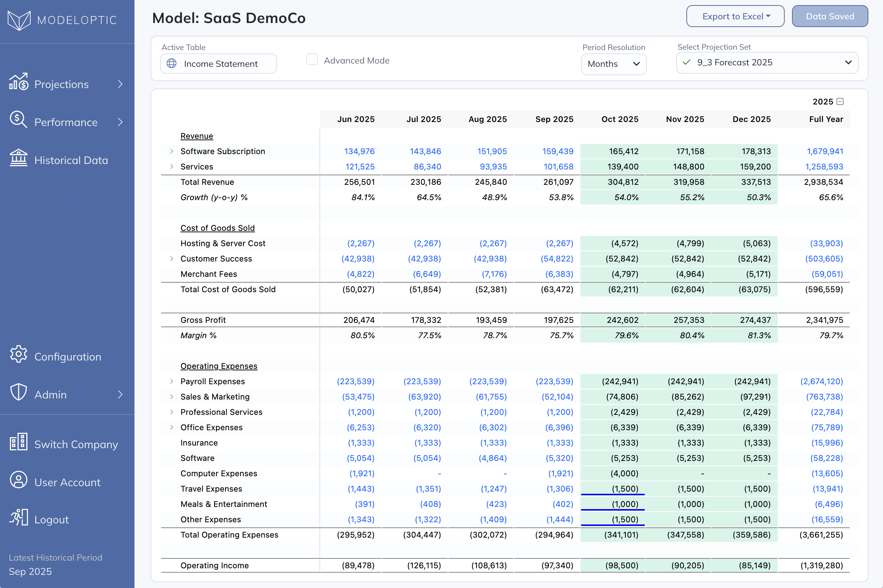Click the User Account avatar icon
The image size is (883, 588).
tap(18, 480)
